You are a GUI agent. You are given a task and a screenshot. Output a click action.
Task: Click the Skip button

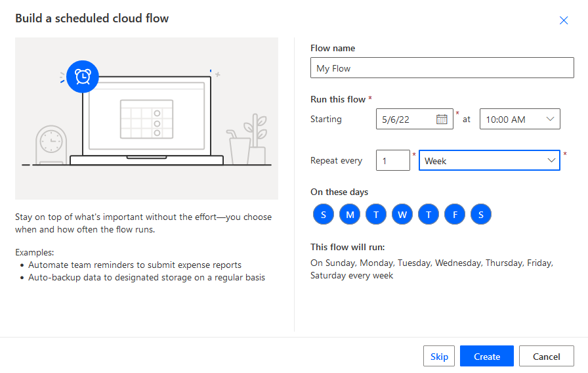click(439, 356)
